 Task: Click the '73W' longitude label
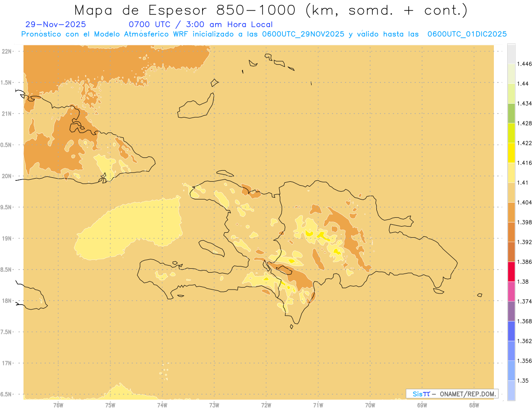click(x=214, y=405)
